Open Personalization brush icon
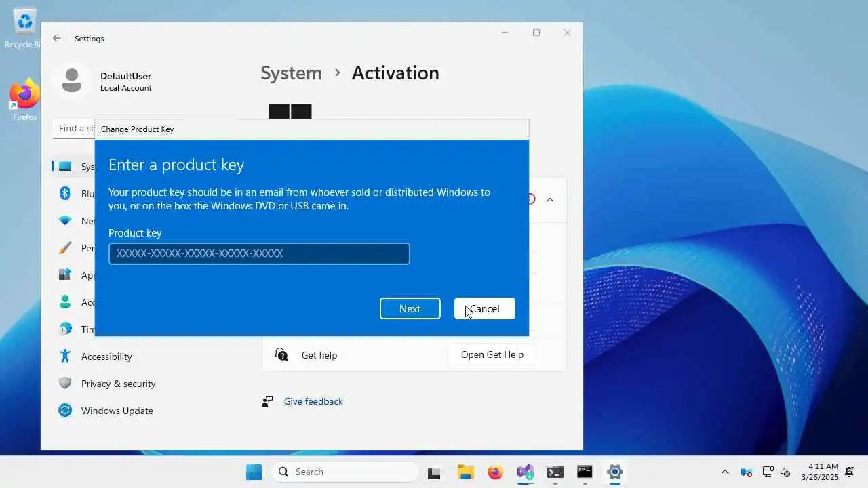The width and height of the screenshot is (868, 488). pos(65,248)
